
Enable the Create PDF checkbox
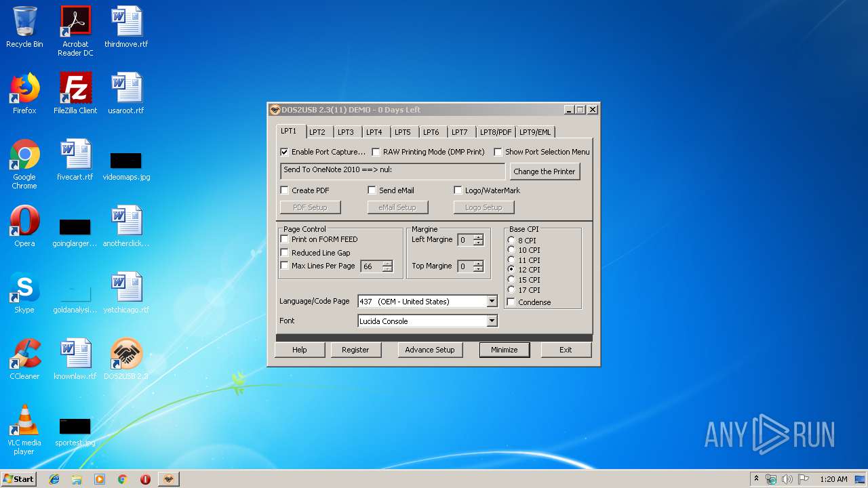[x=285, y=190]
